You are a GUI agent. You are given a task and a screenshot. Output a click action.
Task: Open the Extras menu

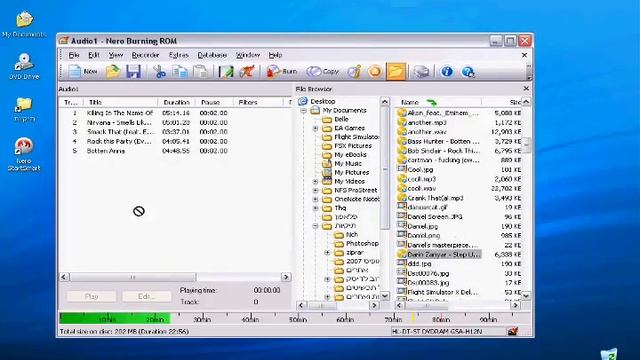click(x=179, y=55)
